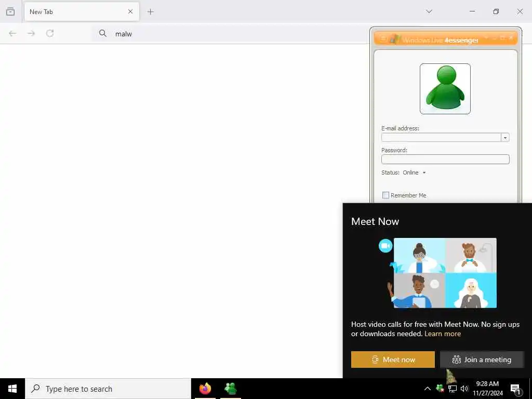This screenshot has height=399, width=532.
Task: Click the search magnifier in the address bar
Action: click(x=102, y=33)
